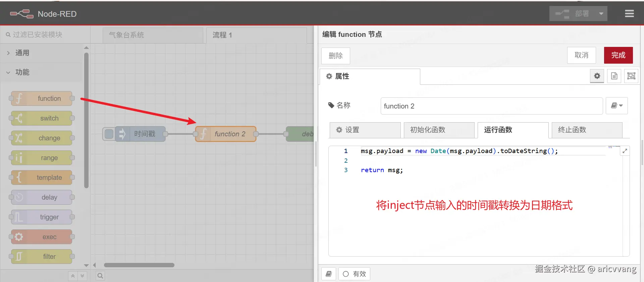Expand the 通用 palette category
Viewport: 644px width, 282px height.
41,53
